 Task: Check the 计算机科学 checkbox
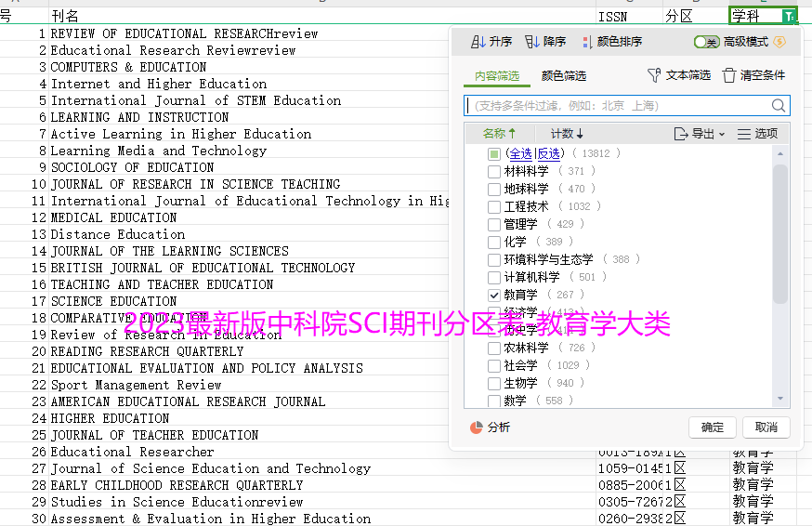point(494,277)
